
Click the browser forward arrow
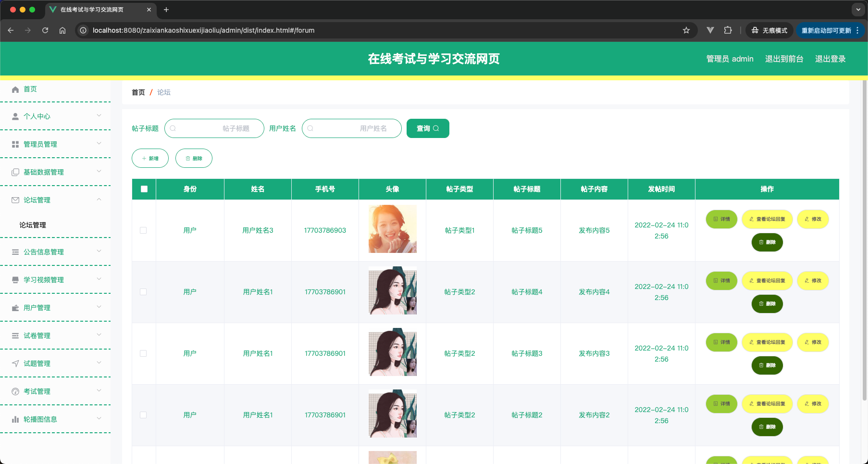click(x=28, y=30)
